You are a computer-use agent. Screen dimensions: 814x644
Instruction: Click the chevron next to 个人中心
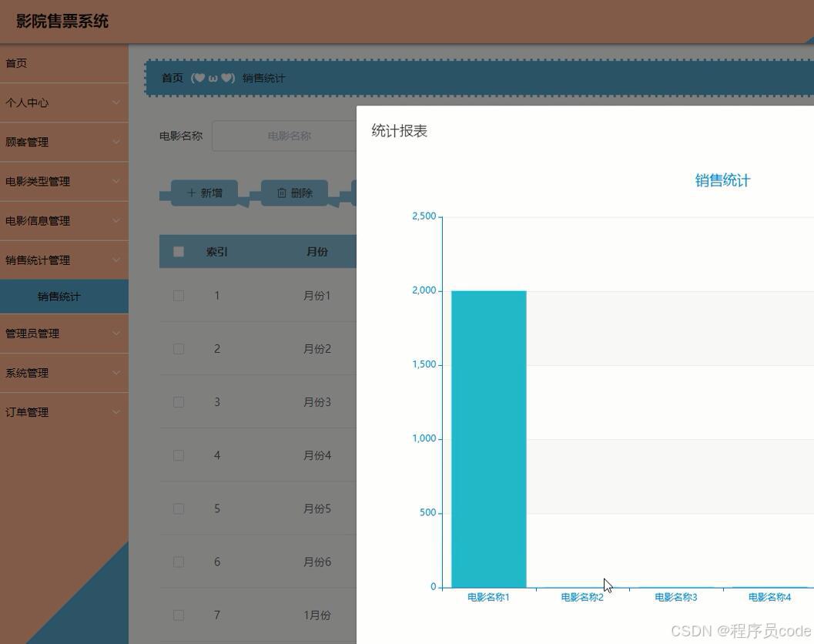116,102
